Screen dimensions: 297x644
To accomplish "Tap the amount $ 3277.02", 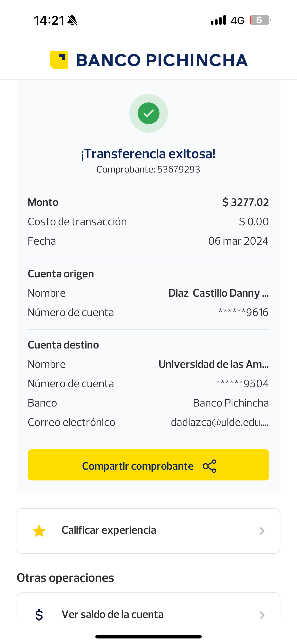I will (x=245, y=202).
